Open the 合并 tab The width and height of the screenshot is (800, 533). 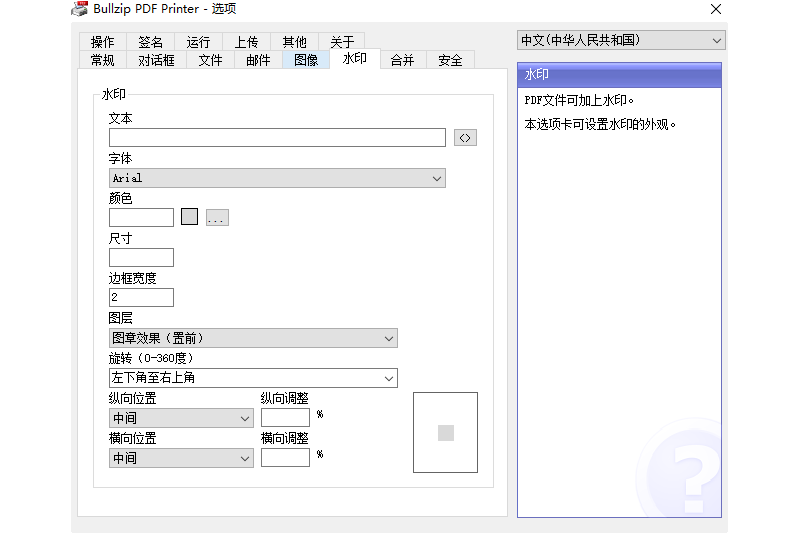(403, 60)
